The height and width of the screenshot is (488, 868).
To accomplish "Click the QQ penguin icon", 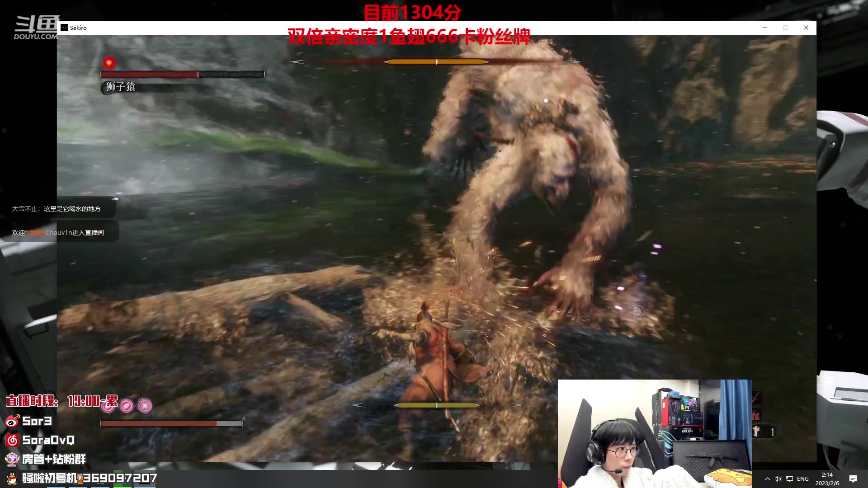I will tap(12, 478).
